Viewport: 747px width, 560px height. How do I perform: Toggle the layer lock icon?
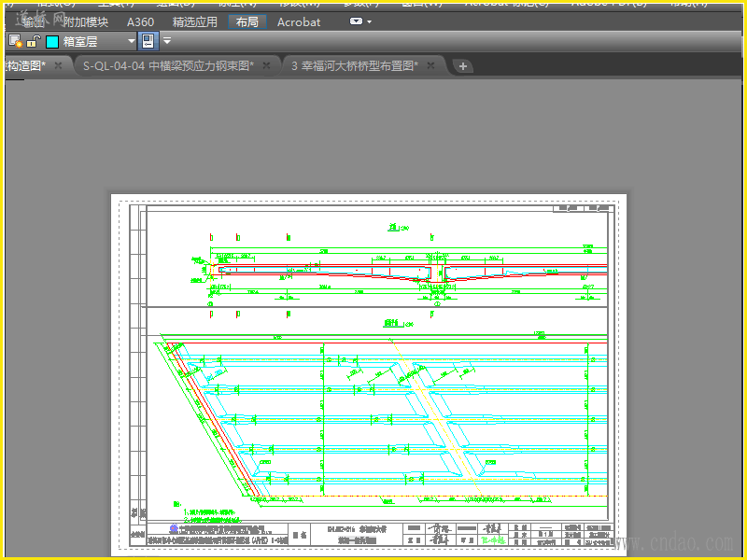[33, 41]
